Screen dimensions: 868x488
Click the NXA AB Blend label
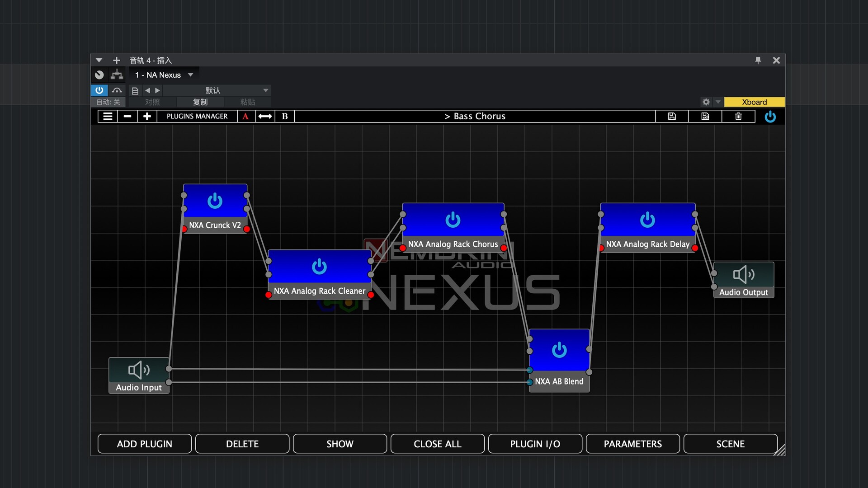click(559, 381)
